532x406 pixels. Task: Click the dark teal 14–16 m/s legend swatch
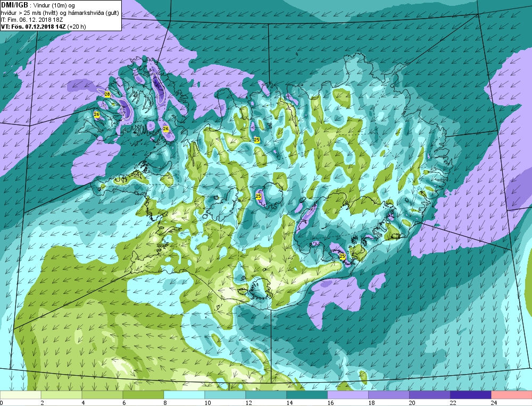click(x=307, y=395)
